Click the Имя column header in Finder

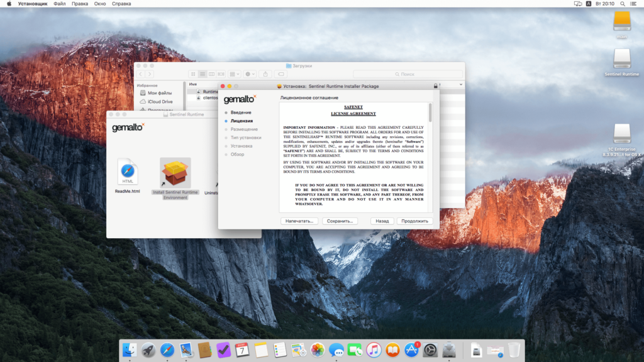(x=192, y=84)
